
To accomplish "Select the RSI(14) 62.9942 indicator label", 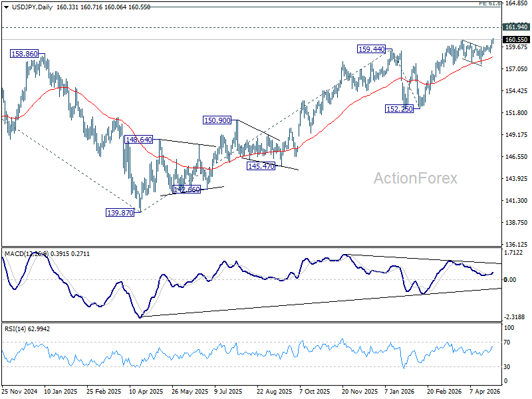I will (27, 329).
